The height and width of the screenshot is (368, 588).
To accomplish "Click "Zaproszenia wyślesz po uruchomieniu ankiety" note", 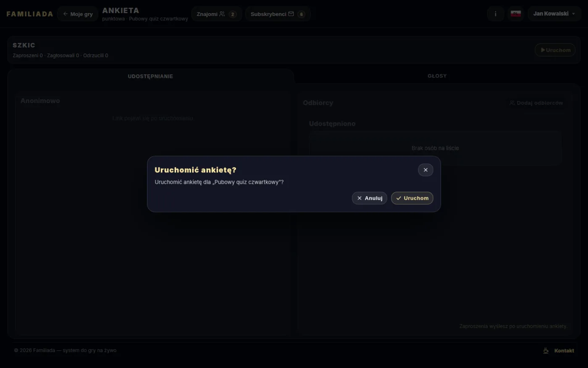I will pyautogui.click(x=513, y=326).
